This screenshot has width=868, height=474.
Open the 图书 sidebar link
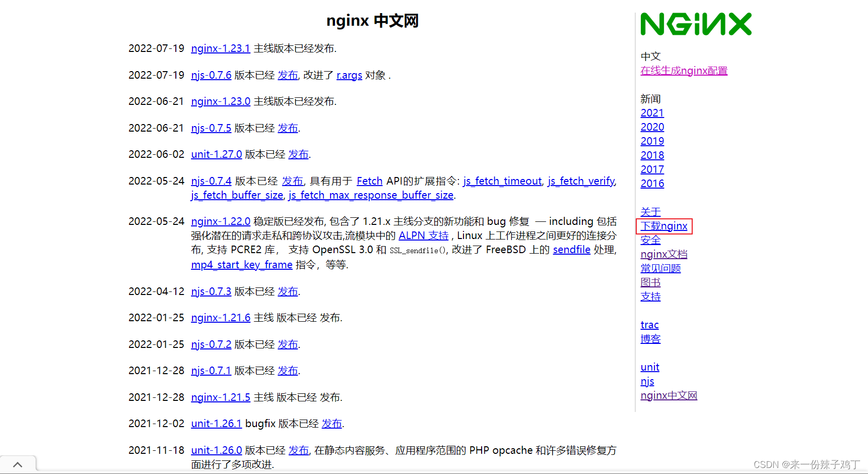(x=651, y=282)
